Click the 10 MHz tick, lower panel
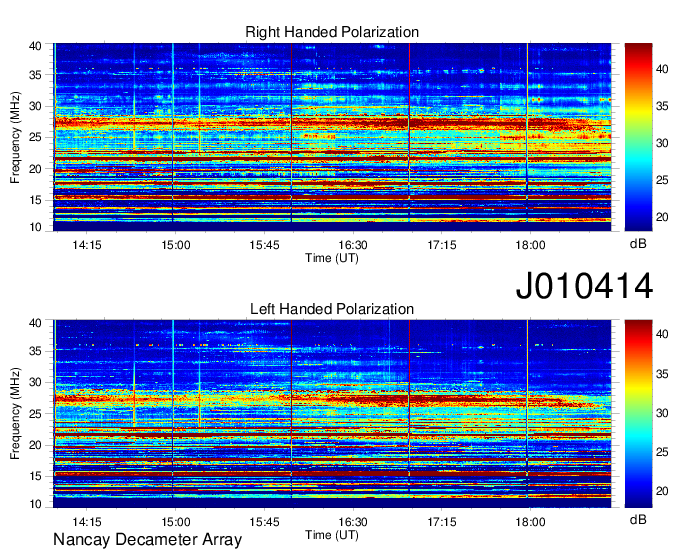680x552 pixels. [x=35, y=504]
